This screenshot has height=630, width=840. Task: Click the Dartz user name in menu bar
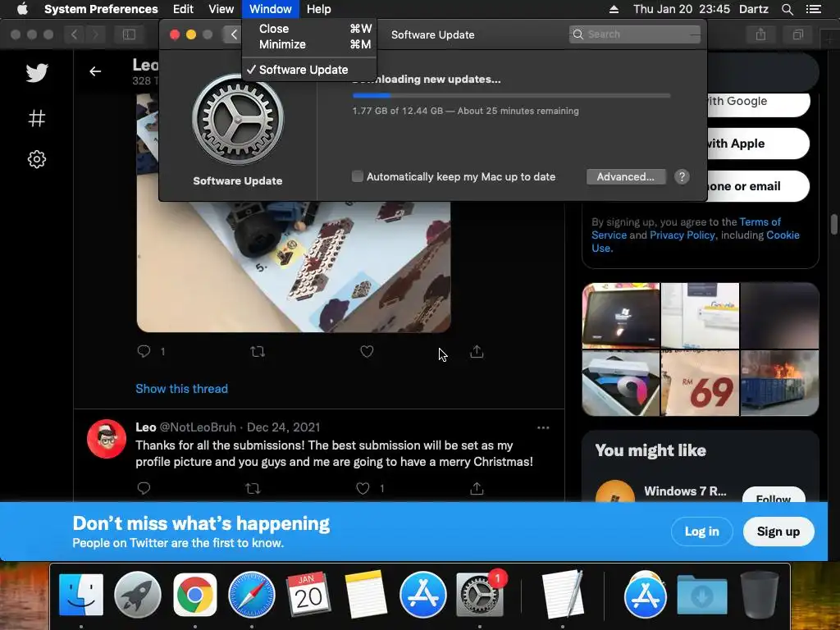coord(753,9)
